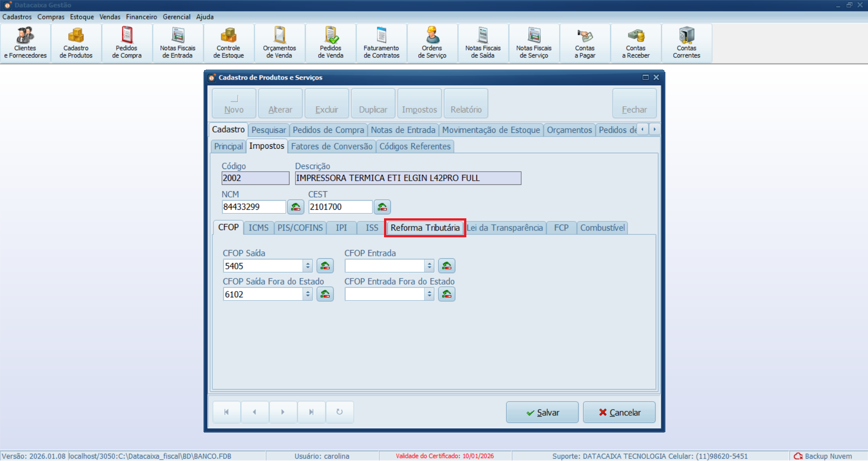Click the NCM input field

pyautogui.click(x=253, y=207)
